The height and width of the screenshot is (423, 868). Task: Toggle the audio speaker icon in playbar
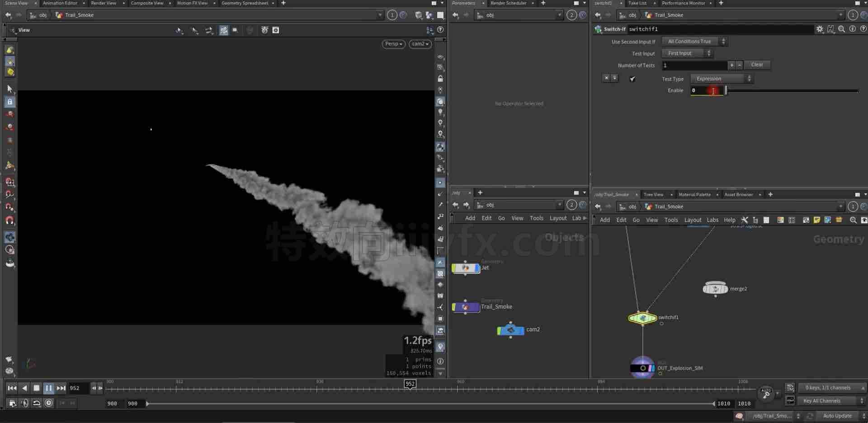(x=25, y=403)
